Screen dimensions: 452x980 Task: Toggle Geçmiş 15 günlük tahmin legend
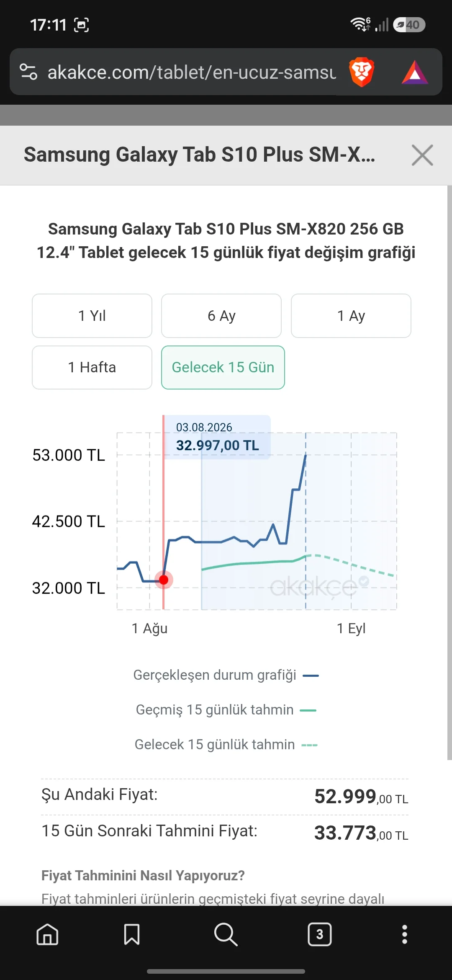click(226, 710)
